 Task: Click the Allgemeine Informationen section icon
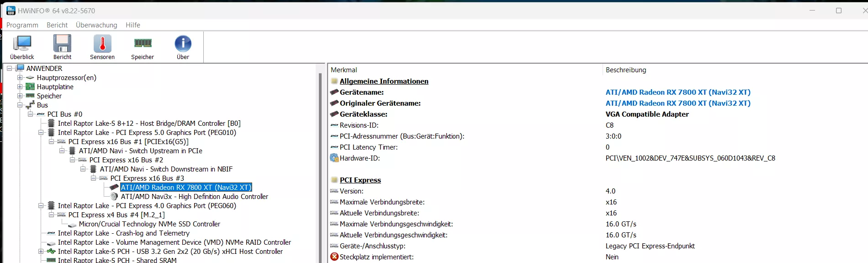pos(334,81)
